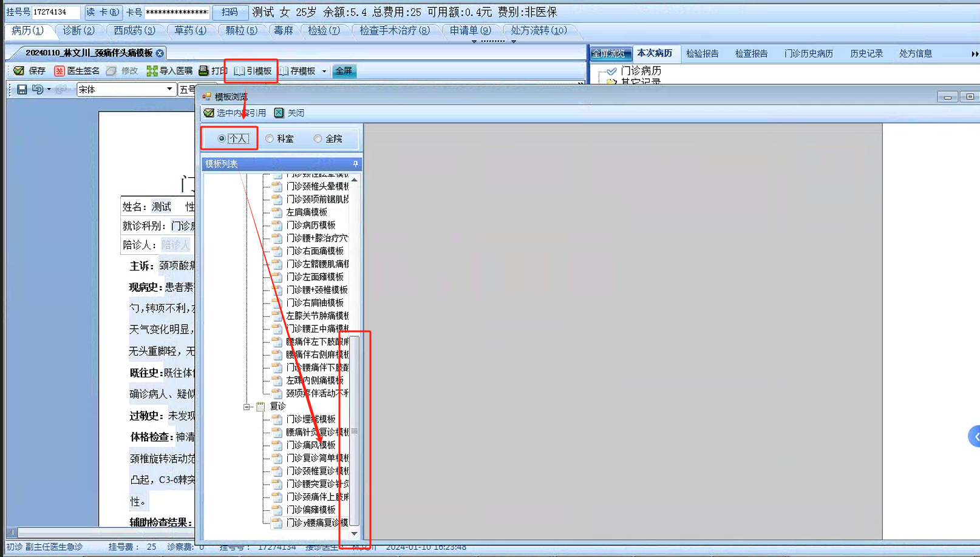The width and height of the screenshot is (980, 557).
Task: Select the 门诊右肩袖模板 template
Action: pos(315,303)
